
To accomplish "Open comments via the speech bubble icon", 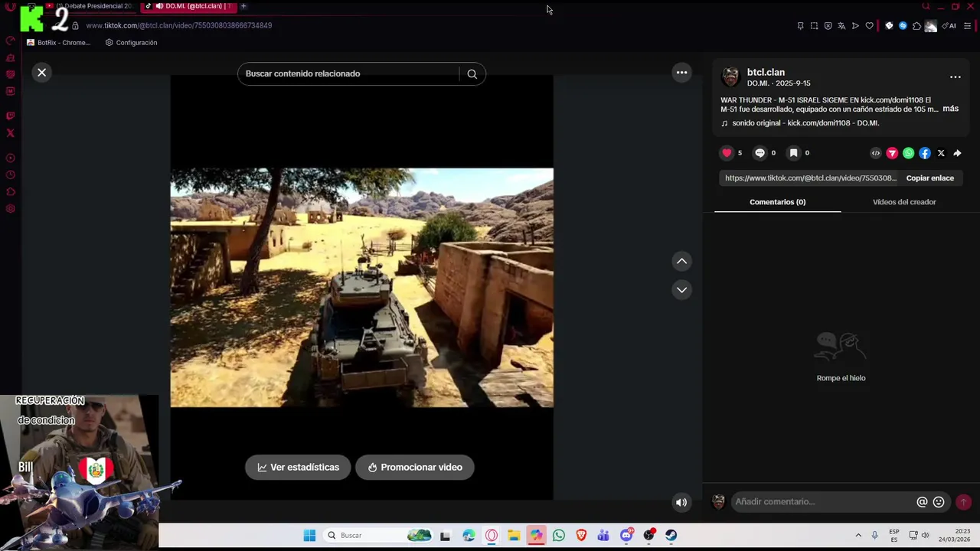I will (x=759, y=153).
